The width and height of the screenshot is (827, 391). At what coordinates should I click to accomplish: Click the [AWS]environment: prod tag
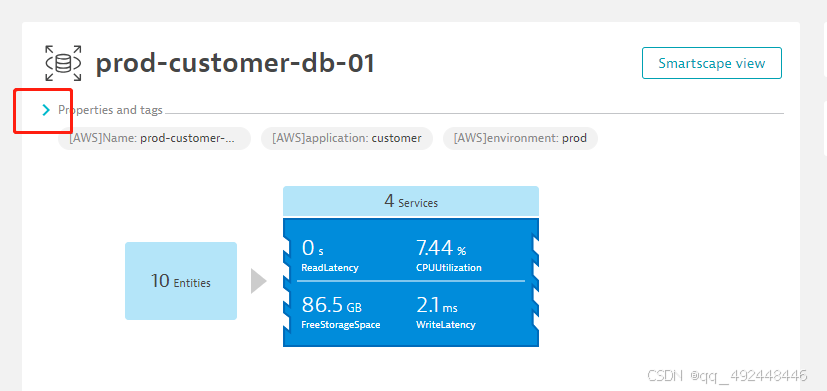point(520,138)
